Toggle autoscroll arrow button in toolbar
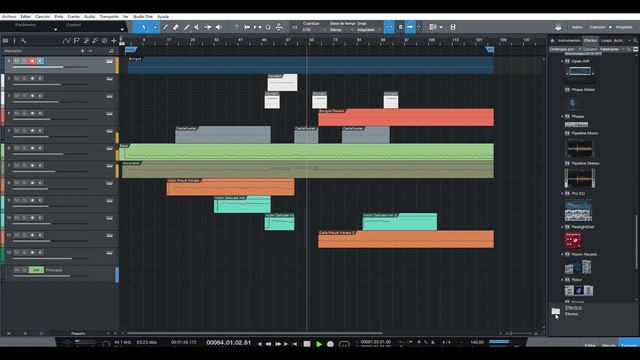 [x=410, y=27]
